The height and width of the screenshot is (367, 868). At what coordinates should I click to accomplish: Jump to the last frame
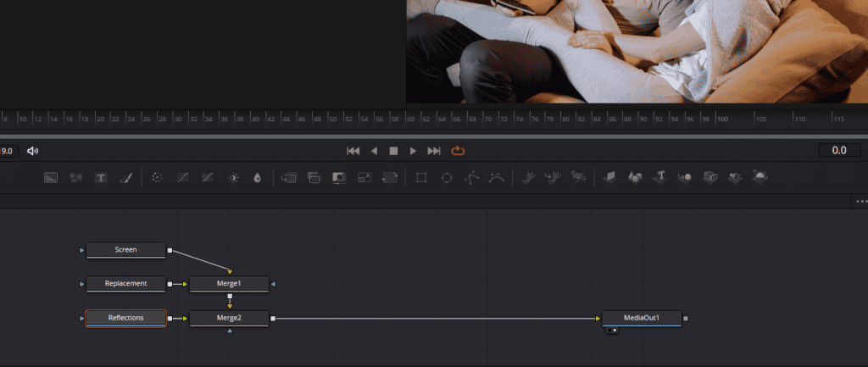tap(434, 151)
